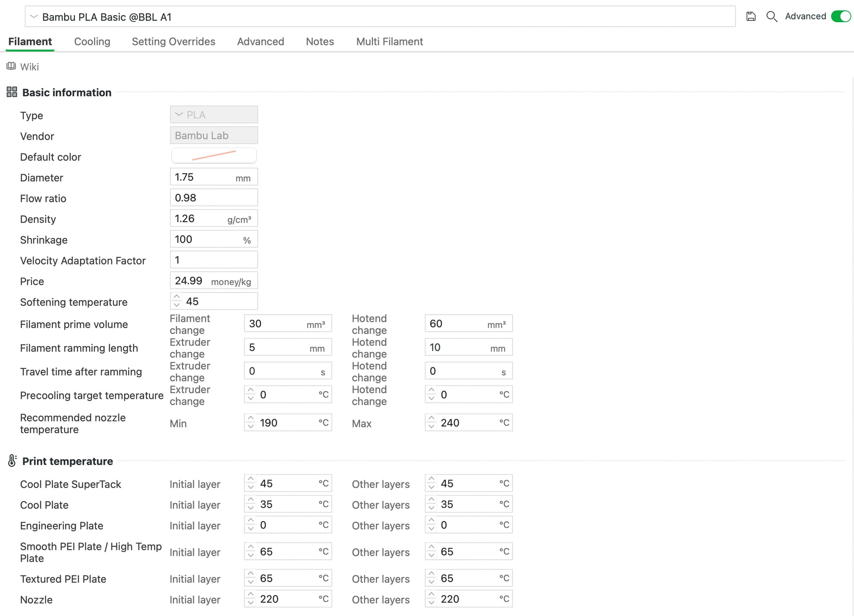The image size is (854, 616).
Task: Click Smooth PEI Plate Other layers field
Action: [x=469, y=552]
